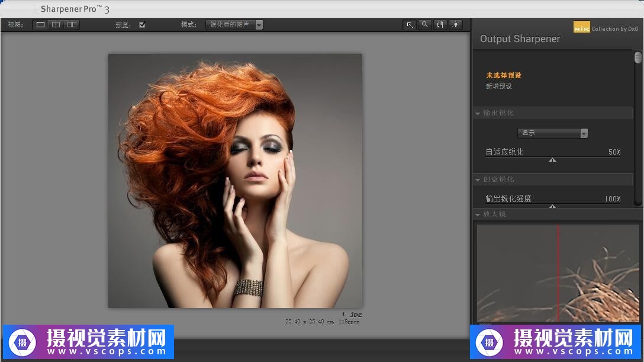Click the 自适应锐化 slider handle
Image resolution: width=644 pixels, height=362 pixels.
pos(552,159)
